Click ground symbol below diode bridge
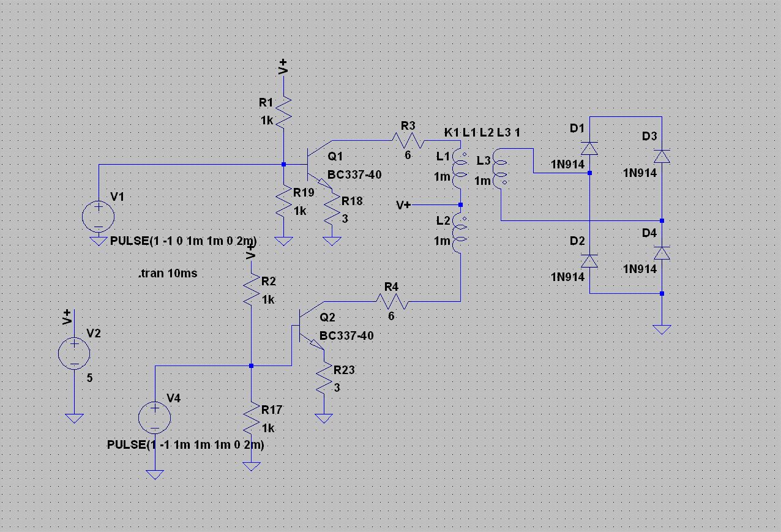This screenshot has width=781, height=532. (x=662, y=329)
